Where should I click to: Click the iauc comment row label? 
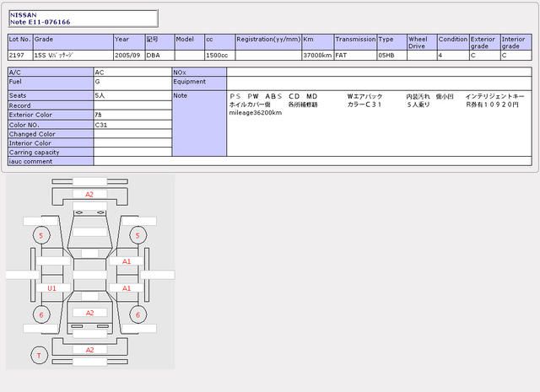point(51,161)
